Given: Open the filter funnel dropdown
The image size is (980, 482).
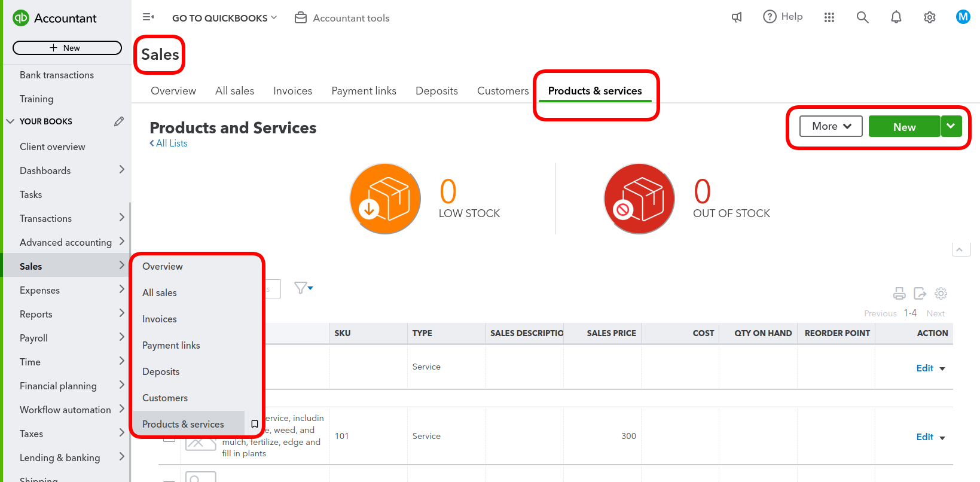Looking at the screenshot, I should click(304, 288).
